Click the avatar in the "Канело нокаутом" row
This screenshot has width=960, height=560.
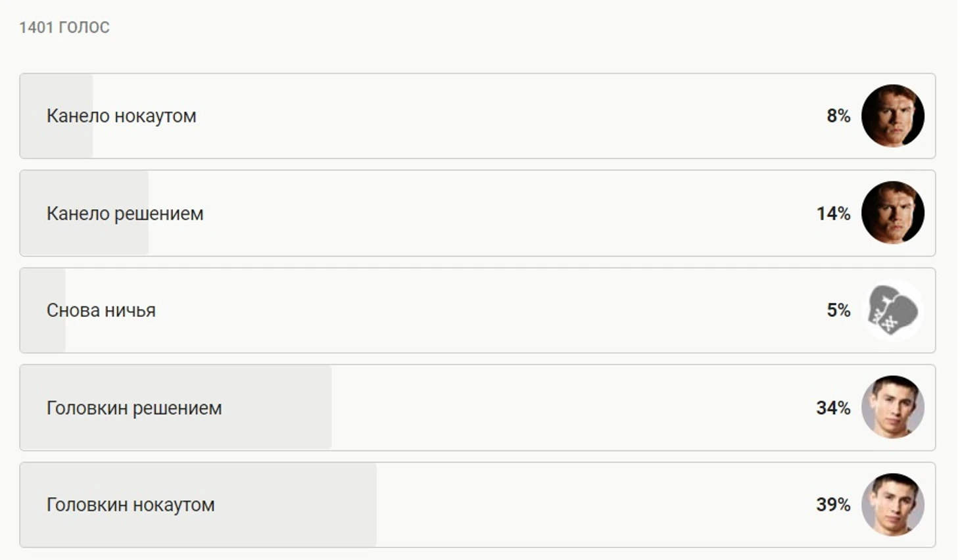pos(892,116)
